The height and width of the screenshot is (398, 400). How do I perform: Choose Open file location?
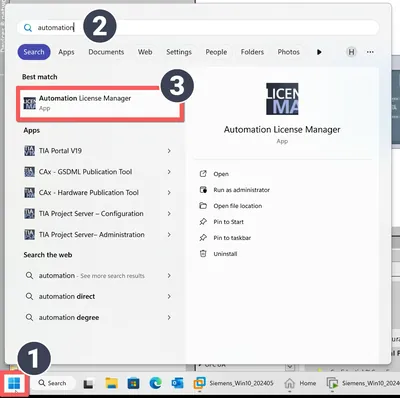[x=238, y=206]
